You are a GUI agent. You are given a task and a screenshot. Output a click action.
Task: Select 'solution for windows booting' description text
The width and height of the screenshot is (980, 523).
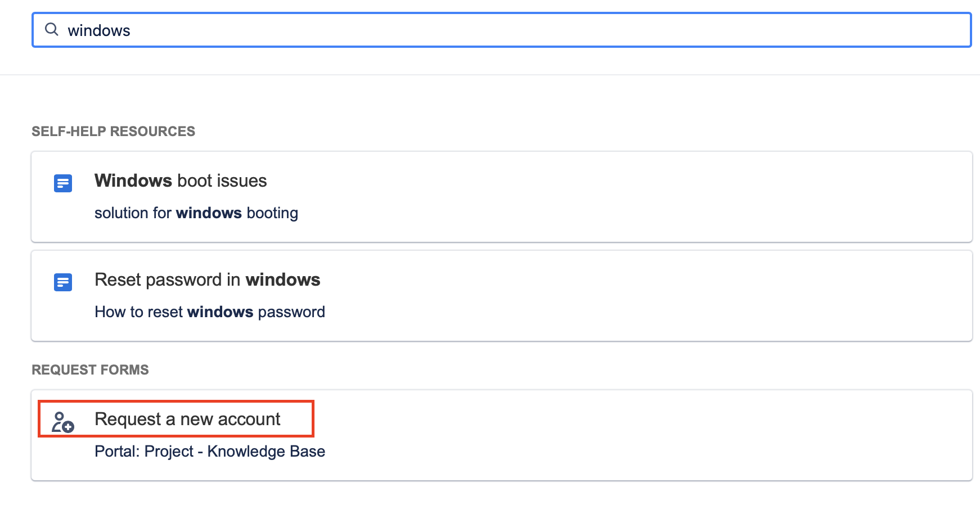pyautogui.click(x=196, y=213)
